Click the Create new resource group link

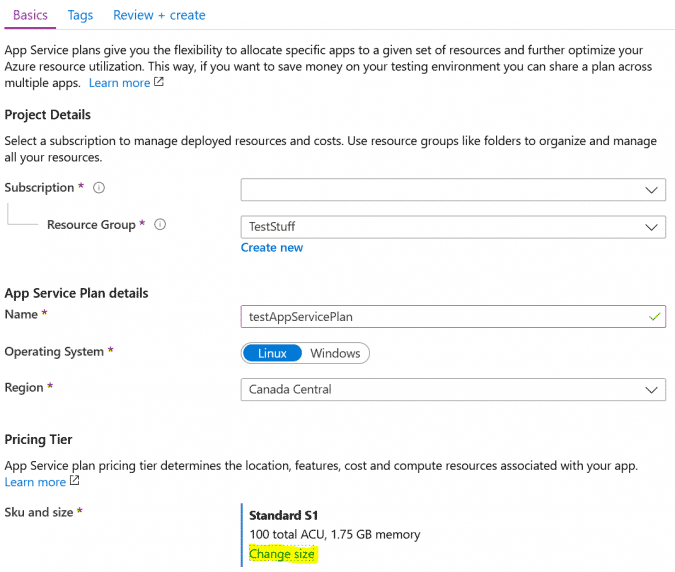pos(272,247)
